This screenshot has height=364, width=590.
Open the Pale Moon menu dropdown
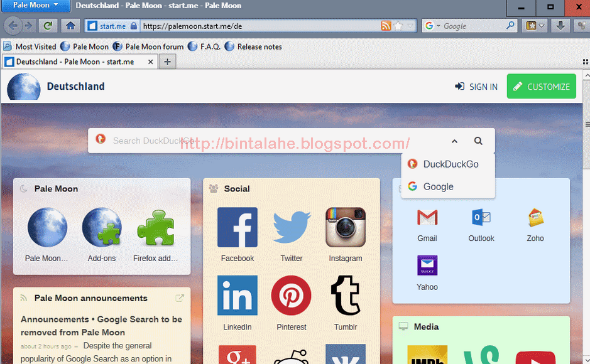(x=35, y=6)
